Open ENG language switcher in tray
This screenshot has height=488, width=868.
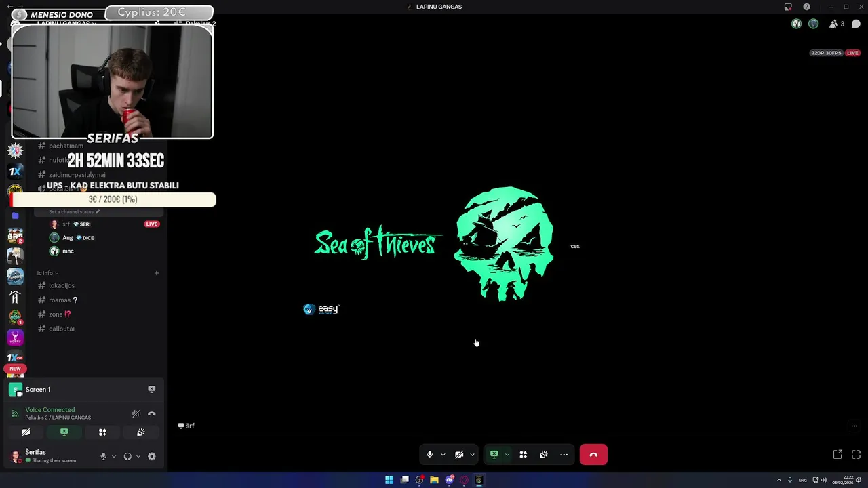click(803, 480)
